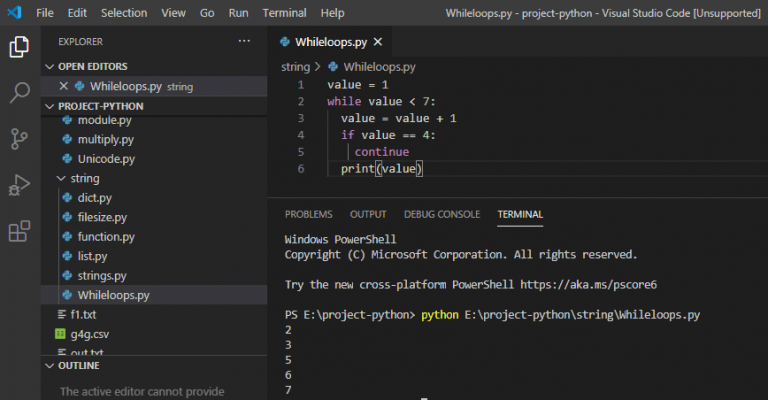Open the Selection menu

click(124, 13)
